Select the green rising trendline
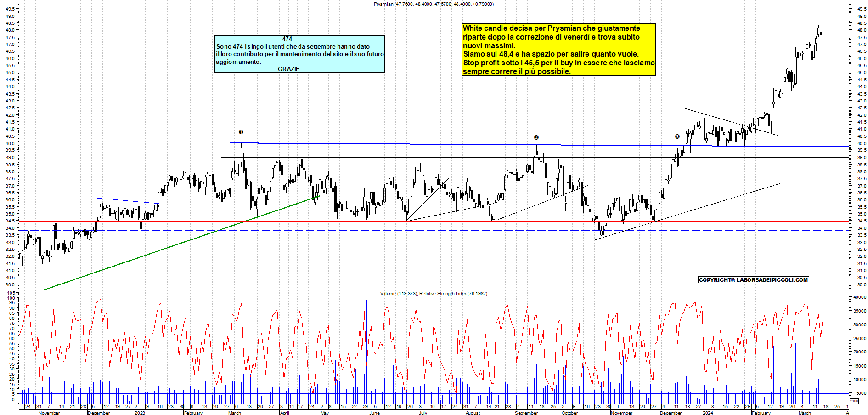 [x=182, y=243]
